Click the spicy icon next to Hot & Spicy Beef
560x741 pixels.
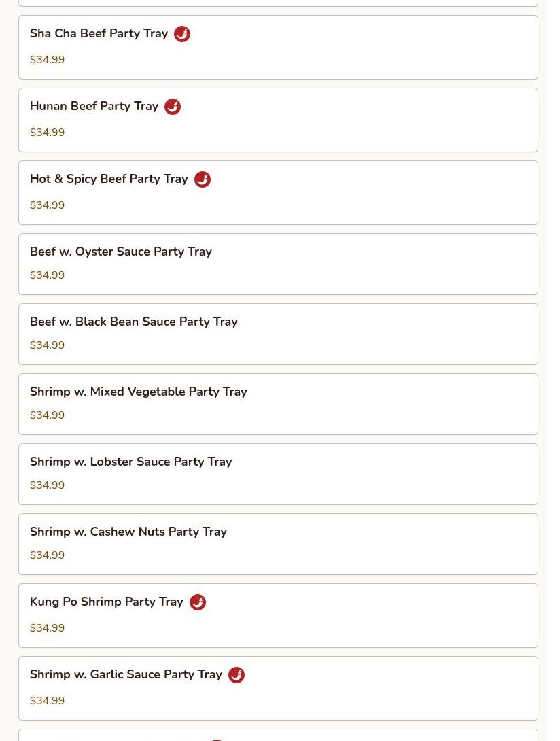pos(203,179)
